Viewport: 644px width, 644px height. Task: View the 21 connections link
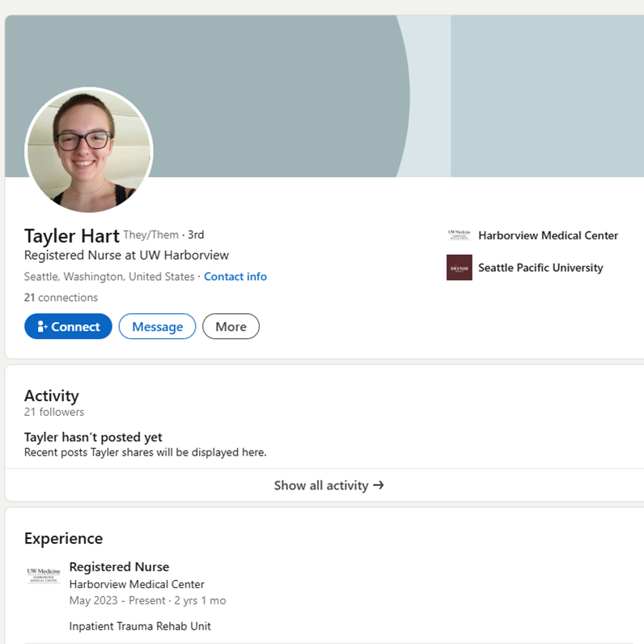[x=61, y=298]
